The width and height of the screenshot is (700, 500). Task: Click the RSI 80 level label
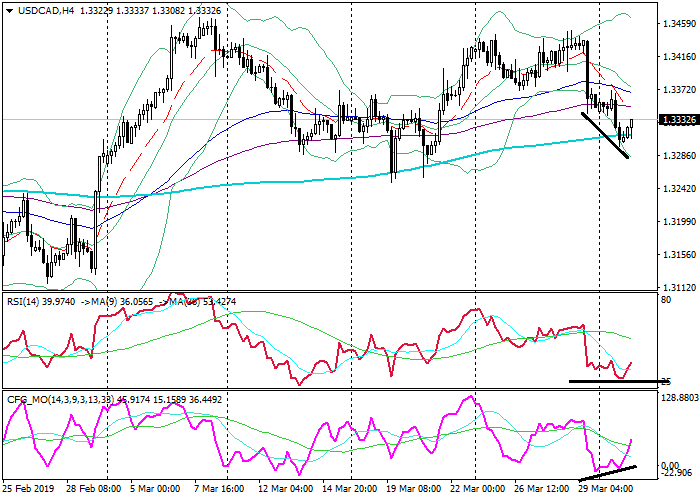[665, 299]
